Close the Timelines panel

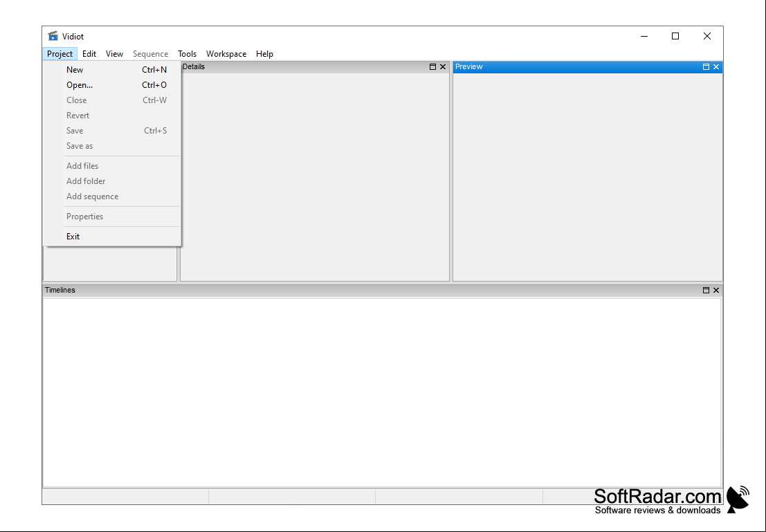[x=716, y=290]
